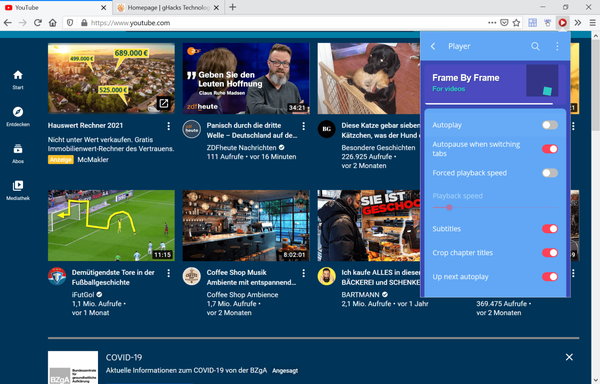600x384 pixels.
Task: Show more toolbar items chevron
Action: [577, 23]
